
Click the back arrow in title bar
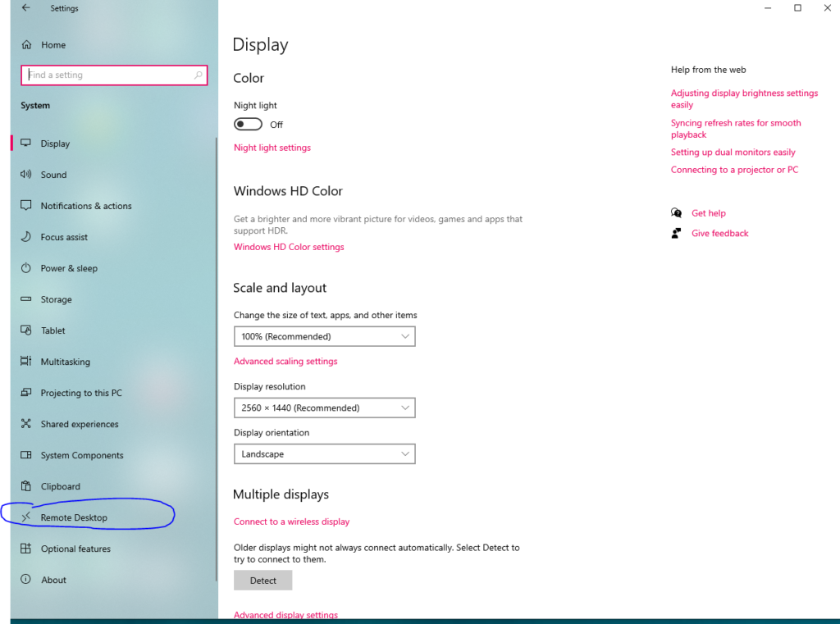click(25, 8)
